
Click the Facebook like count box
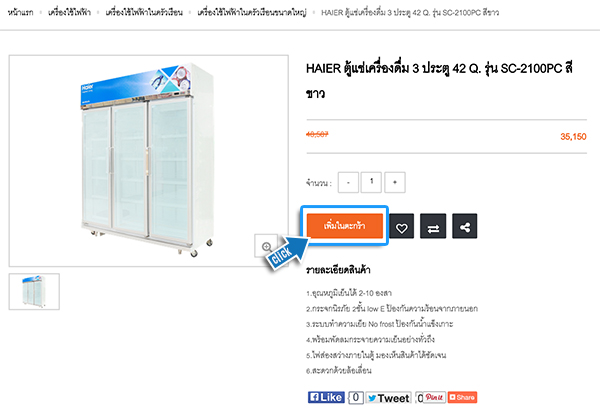point(356,397)
